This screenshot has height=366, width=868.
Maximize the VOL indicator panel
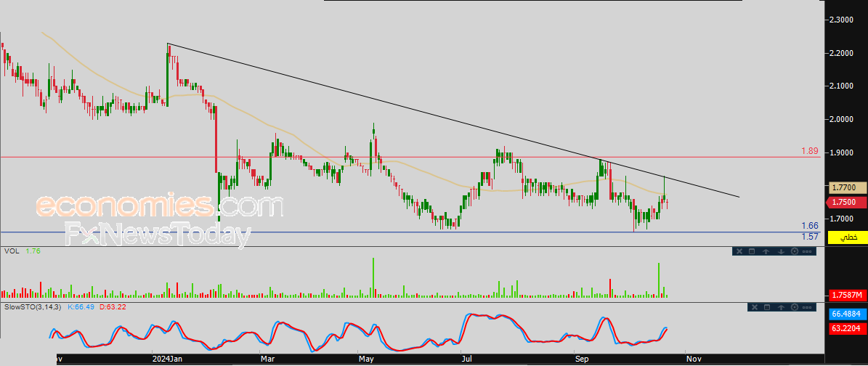click(752, 251)
